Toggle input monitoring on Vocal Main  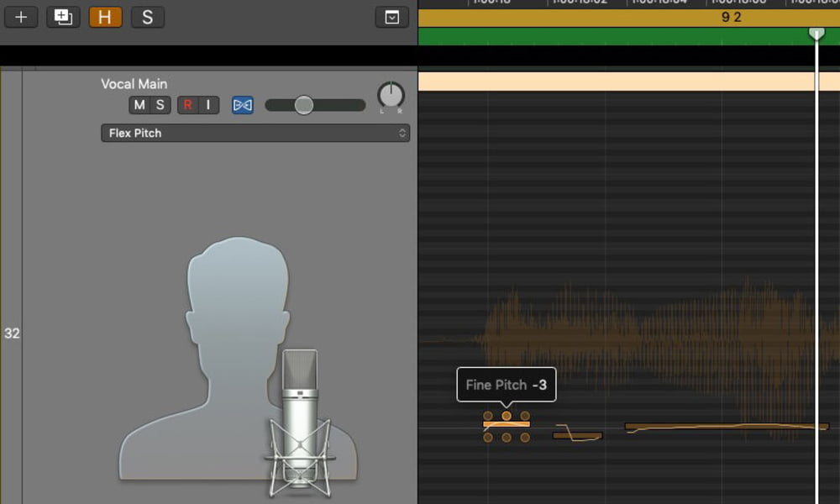[208, 105]
